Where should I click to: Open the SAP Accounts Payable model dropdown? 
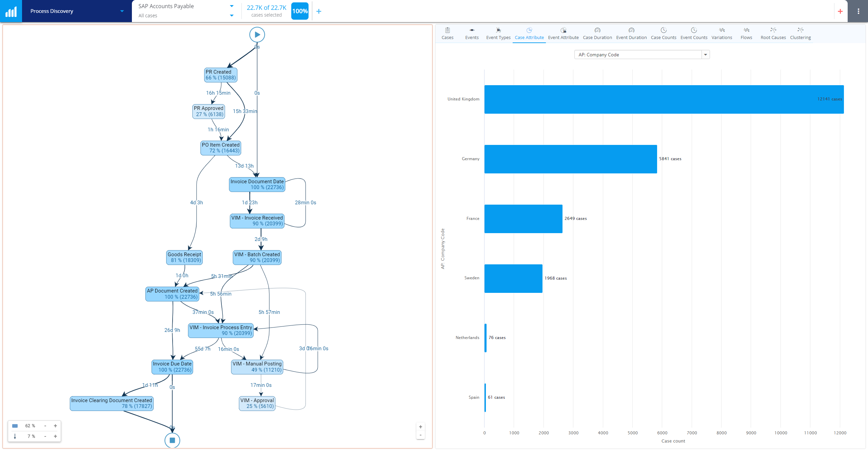point(232,6)
